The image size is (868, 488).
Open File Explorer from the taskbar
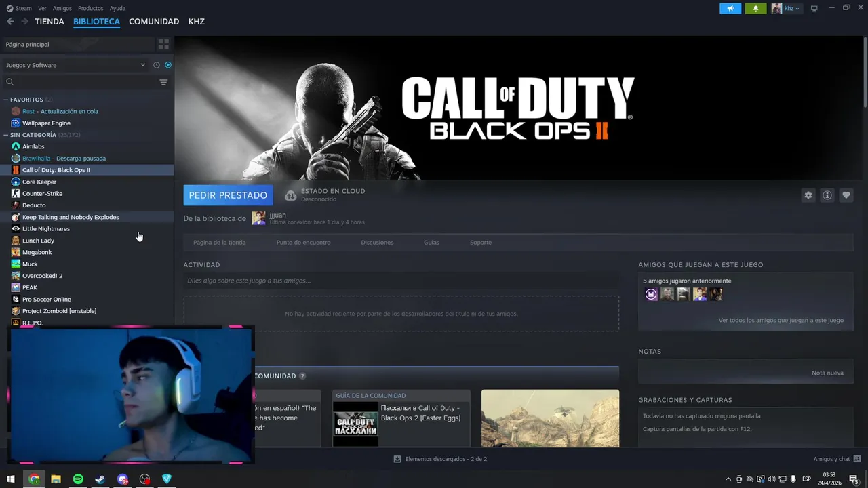(56, 479)
